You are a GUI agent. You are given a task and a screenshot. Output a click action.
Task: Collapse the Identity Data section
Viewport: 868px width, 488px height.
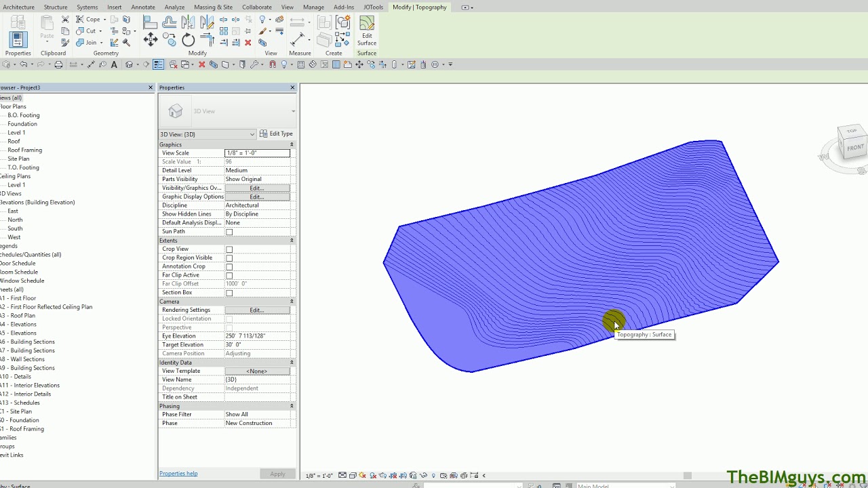click(x=292, y=363)
